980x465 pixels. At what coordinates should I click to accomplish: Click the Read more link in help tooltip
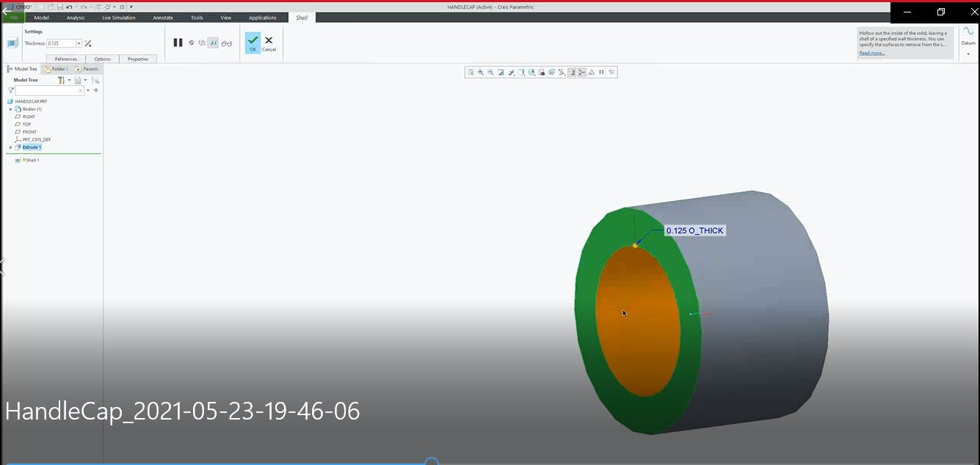coord(871,52)
